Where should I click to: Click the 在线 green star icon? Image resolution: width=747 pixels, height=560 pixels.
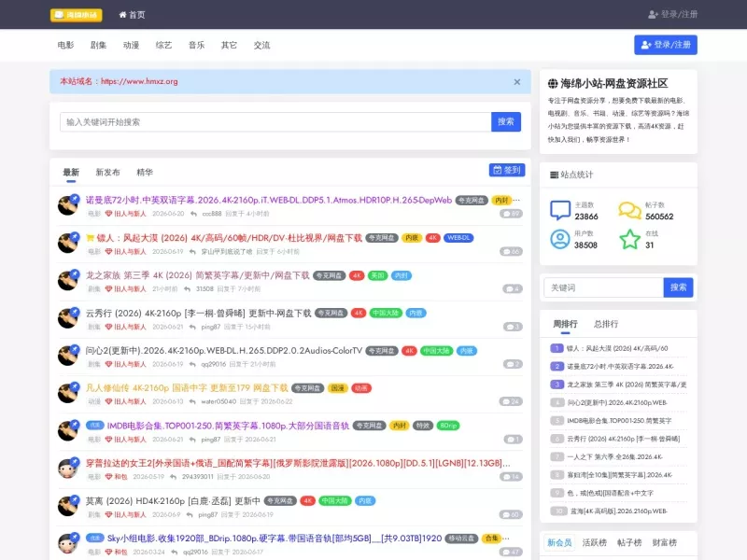point(629,239)
